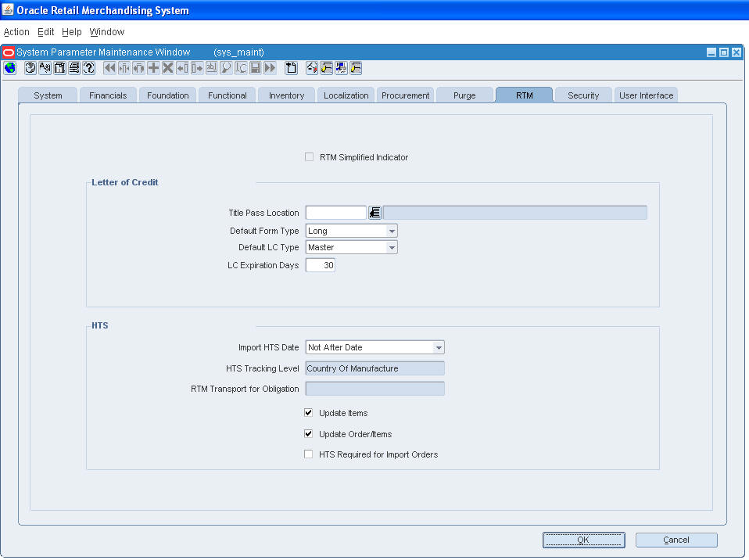Click the 'Default Form Type' label
749x560 pixels.
point(264,231)
